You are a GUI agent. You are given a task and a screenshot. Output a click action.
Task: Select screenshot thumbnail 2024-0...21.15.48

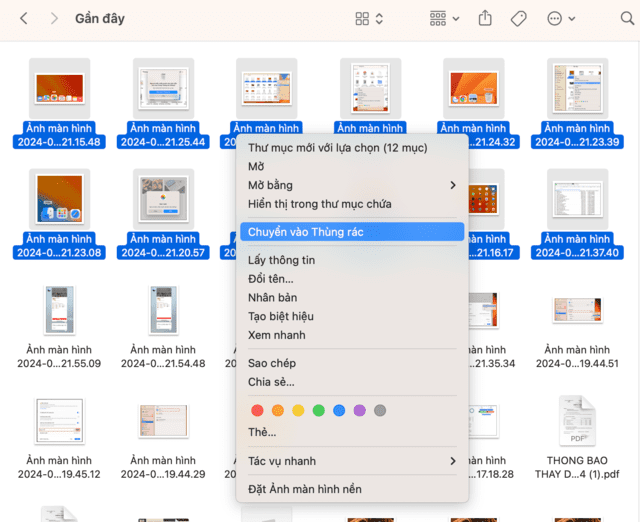point(60,89)
